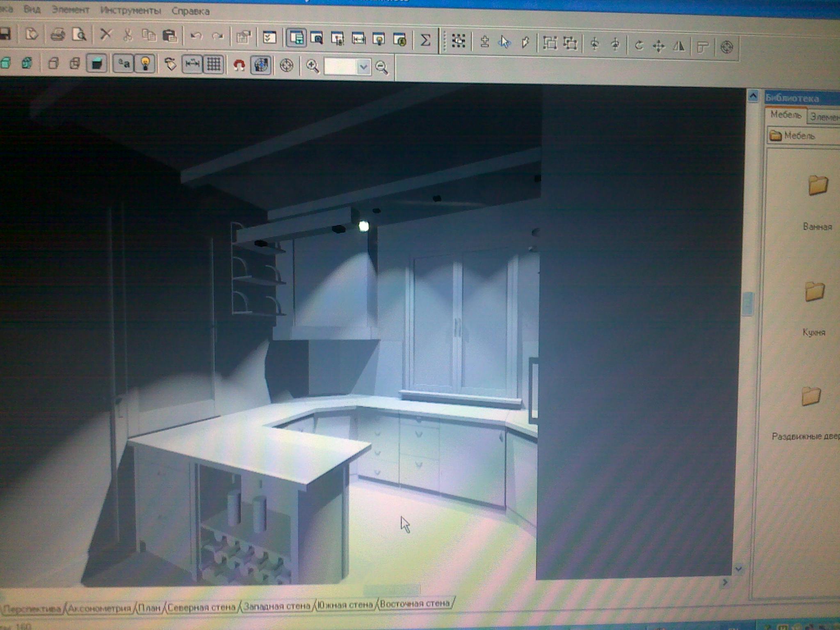The width and height of the screenshot is (840, 630).
Task: Click the paste clipboard icon
Action: pyautogui.click(x=169, y=36)
